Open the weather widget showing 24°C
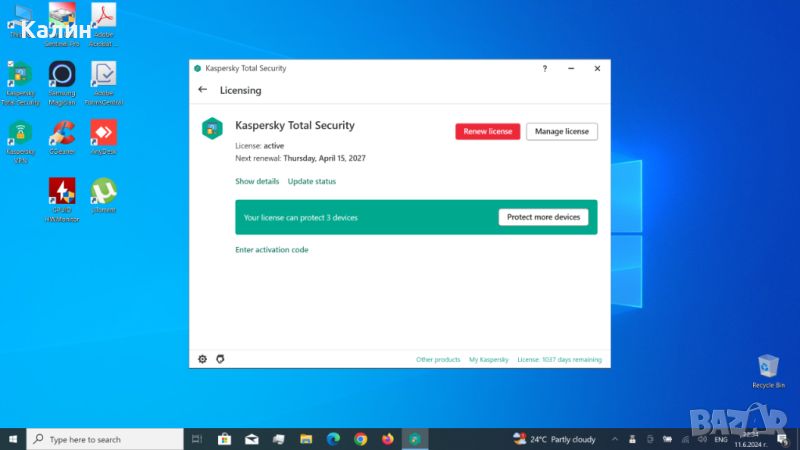The image size is (800, 450). (x=555, y=439)
